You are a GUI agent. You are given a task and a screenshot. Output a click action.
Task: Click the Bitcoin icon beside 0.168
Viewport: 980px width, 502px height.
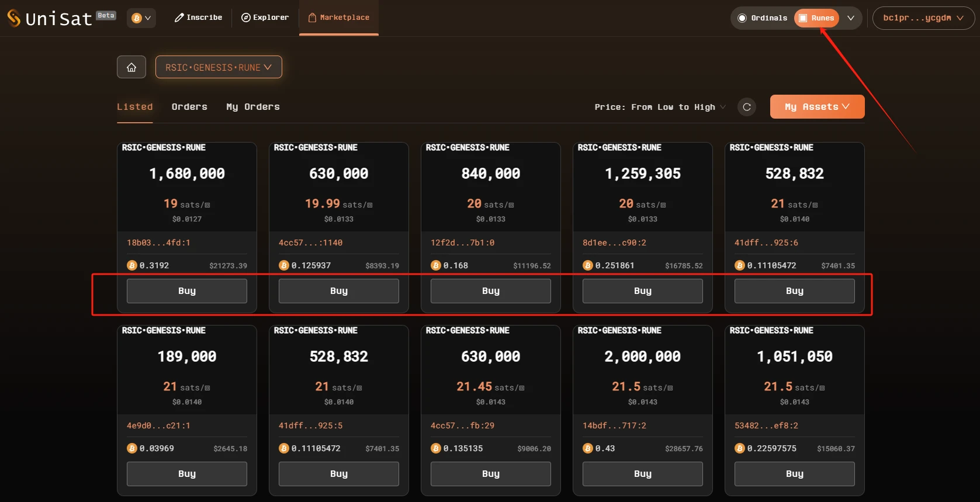(x=436, y=265)
